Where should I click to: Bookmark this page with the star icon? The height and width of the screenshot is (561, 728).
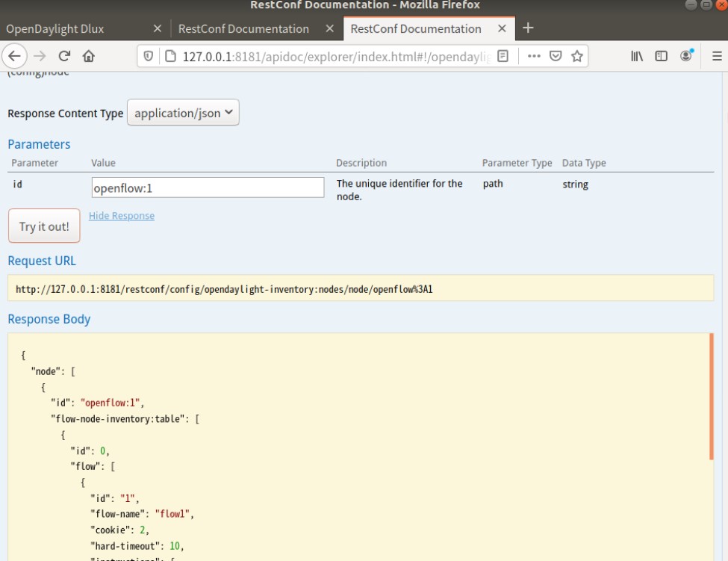pyautogui.click(x=576, y=56)
